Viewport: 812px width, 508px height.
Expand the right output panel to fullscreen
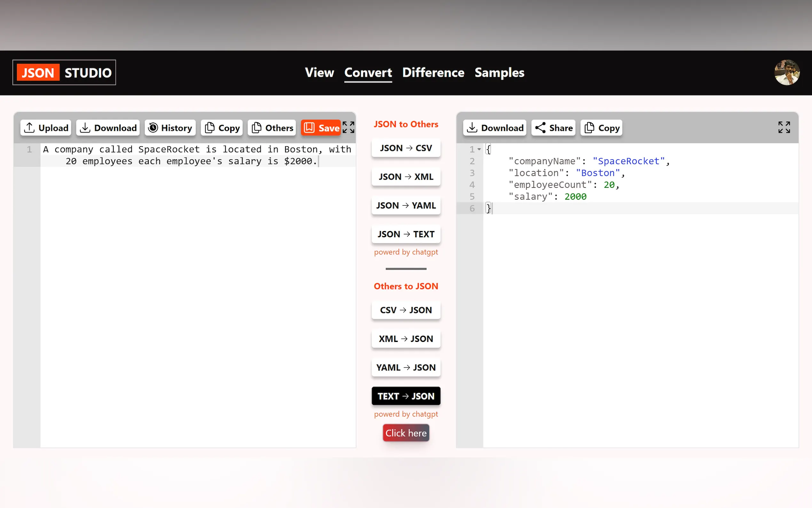tap(784, 127)
